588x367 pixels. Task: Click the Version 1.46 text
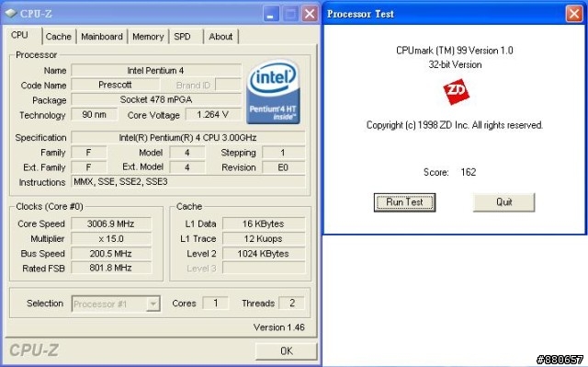tap(279, 327)
